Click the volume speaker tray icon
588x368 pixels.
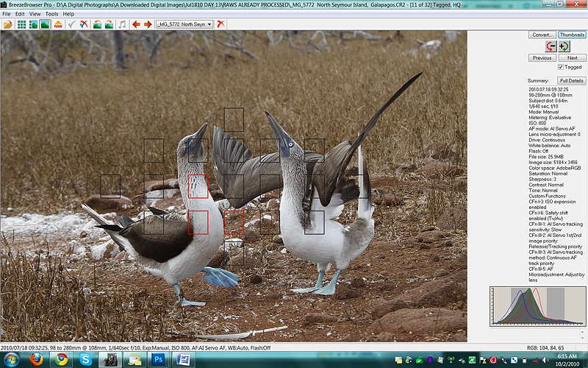(546, 360)
